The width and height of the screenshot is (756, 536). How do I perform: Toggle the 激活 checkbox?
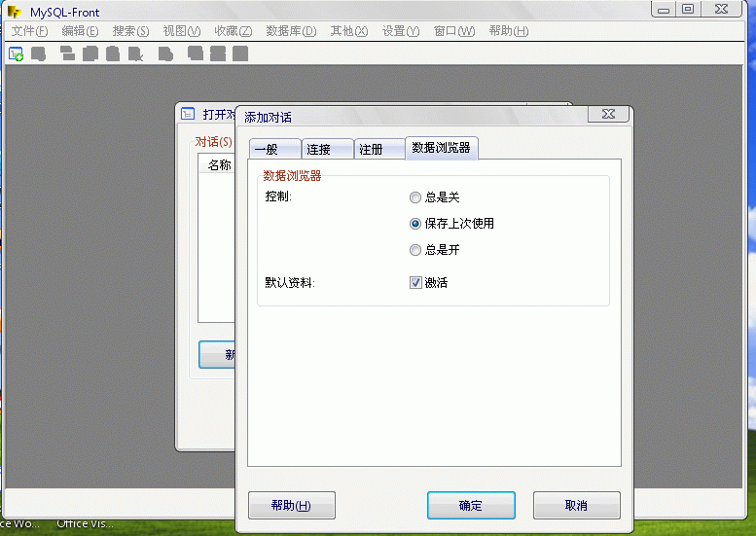click(415, 282)
